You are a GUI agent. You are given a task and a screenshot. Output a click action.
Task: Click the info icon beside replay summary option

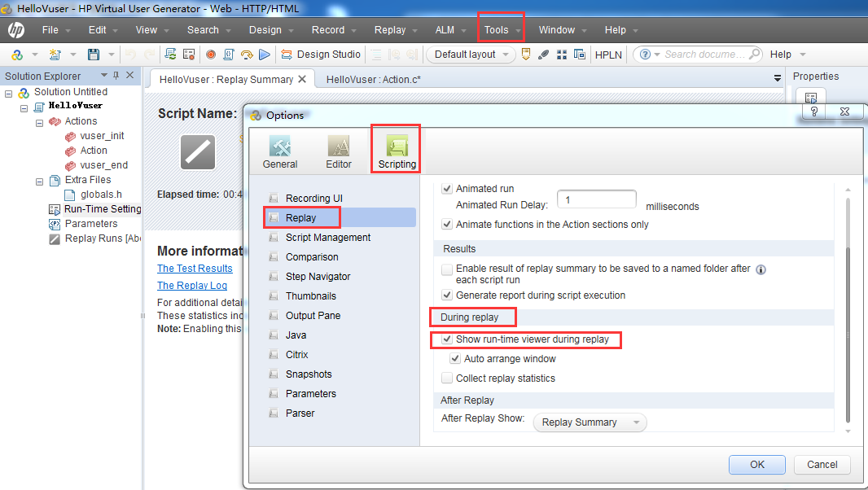(x=761, y=269)
